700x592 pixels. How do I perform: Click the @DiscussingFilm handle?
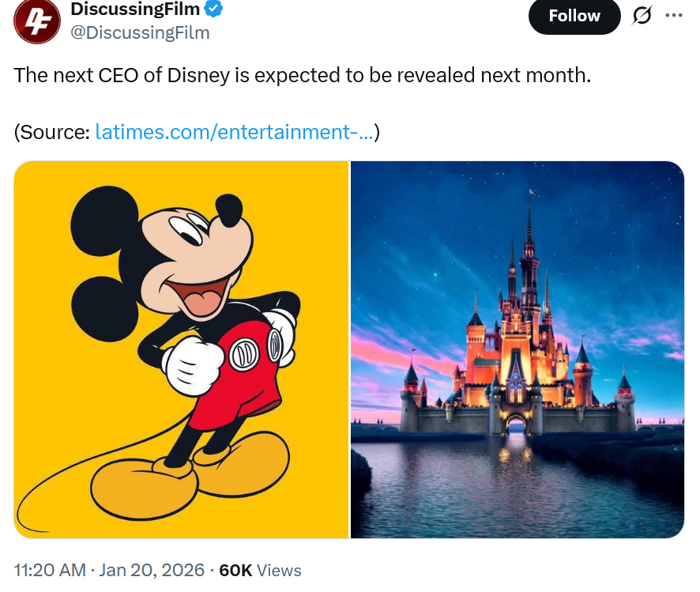coord(140,32)
